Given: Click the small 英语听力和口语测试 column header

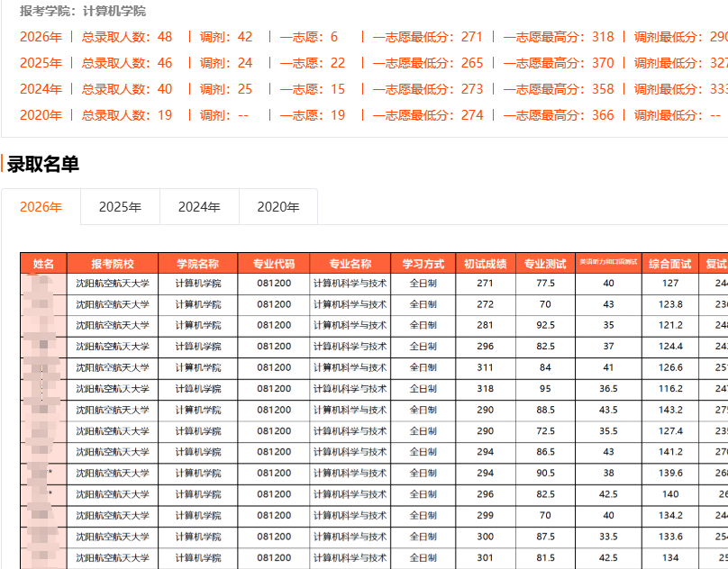Looking at the screenshot, I should pyautogui.click(x=608, y=262).
